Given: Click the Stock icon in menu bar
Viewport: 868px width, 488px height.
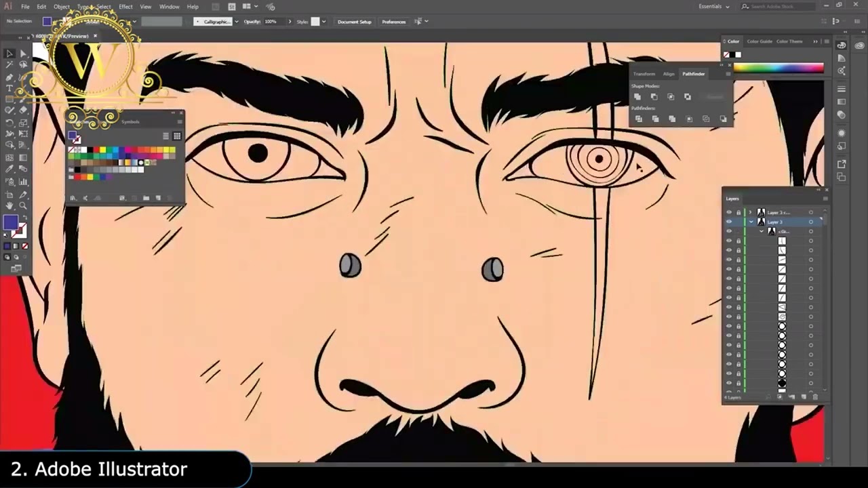Looking at the screenshot, I should (x=232, y=7).
